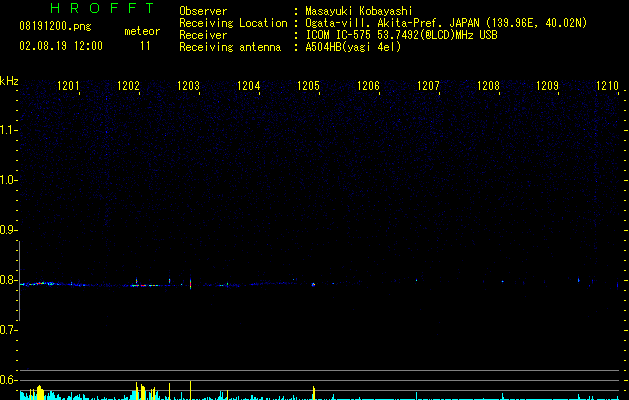
Task: Click the bright echo spot at 1205
Action: (x=313, y=284)
